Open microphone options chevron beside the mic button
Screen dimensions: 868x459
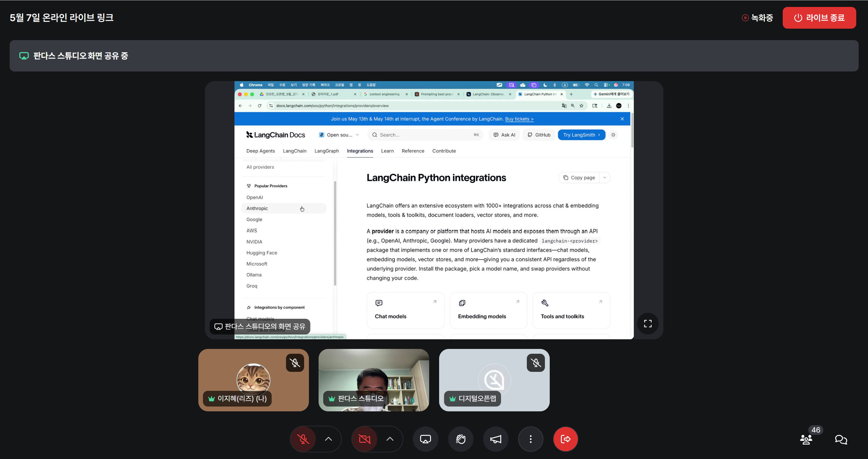pyautogui.click(x=329, y=439)
